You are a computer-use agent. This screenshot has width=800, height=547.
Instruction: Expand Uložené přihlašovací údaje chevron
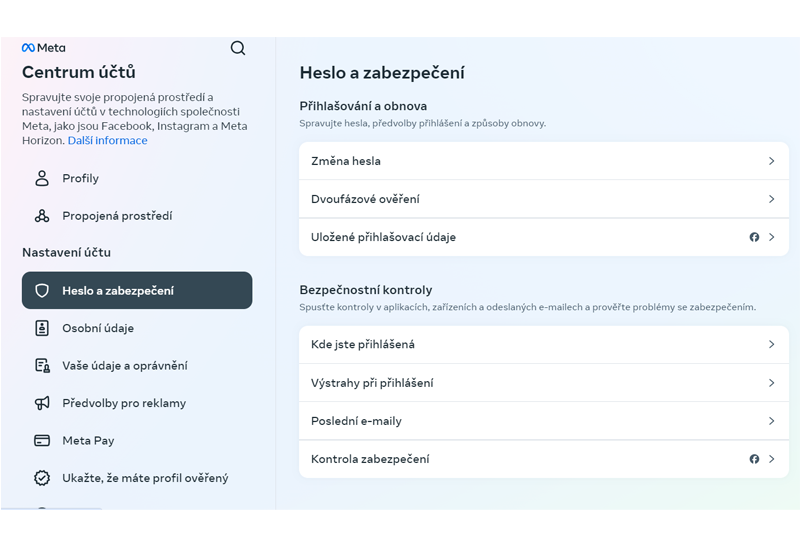771,237
